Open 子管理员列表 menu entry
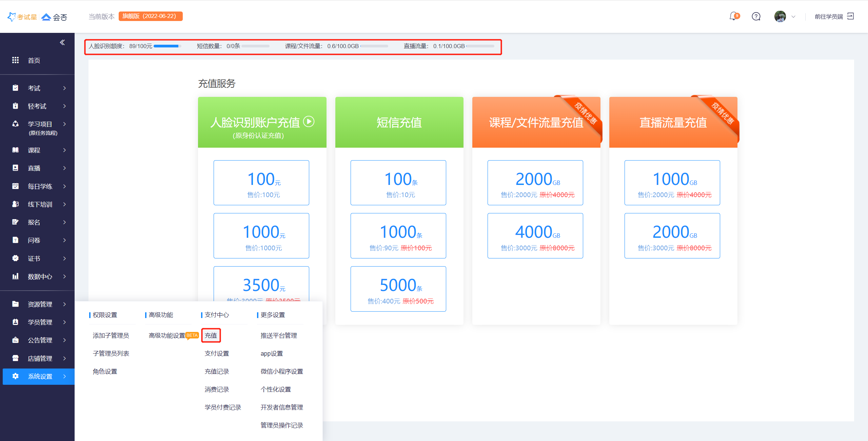Viewport: 868px width, 441px height. pyautogui.click(x=111, y=354)
